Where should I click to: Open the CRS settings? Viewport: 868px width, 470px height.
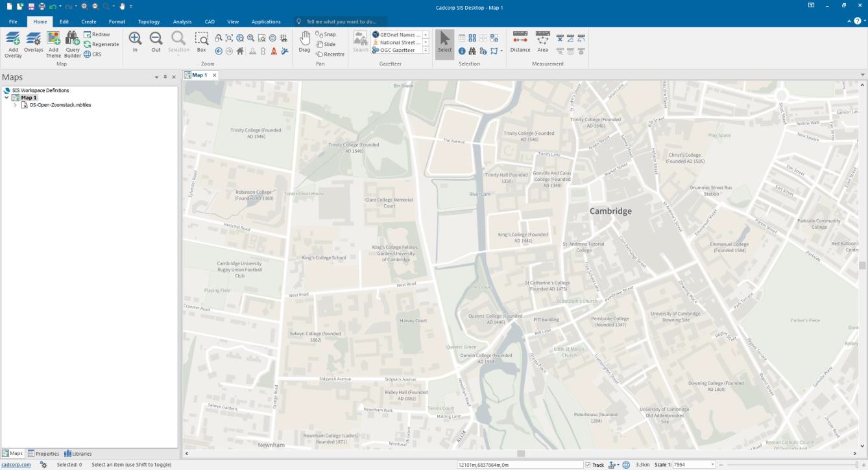[x=92, y=54]
